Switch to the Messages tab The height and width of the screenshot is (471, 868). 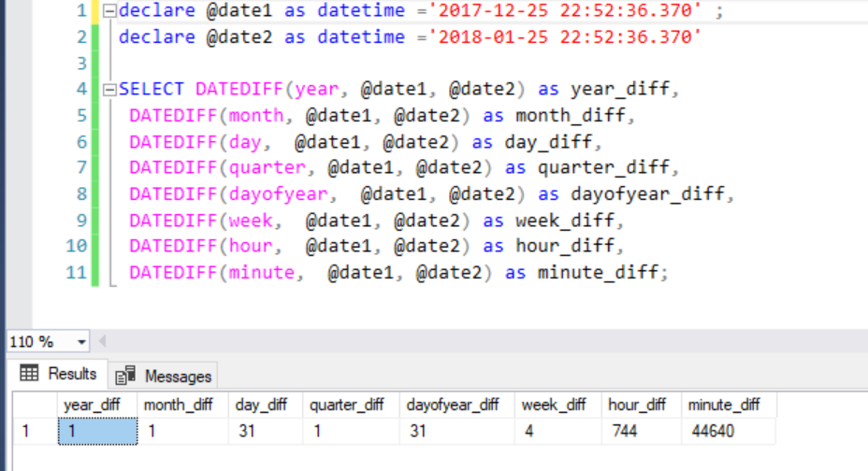(x=164, y=376)
